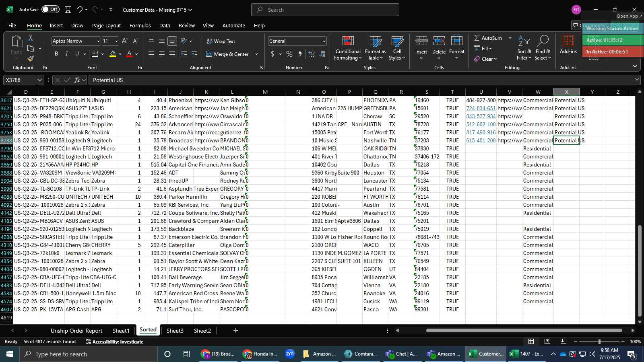Click the Paste clipboard icon
This screenshot has height=362, width=644.
tap(17, 41)
